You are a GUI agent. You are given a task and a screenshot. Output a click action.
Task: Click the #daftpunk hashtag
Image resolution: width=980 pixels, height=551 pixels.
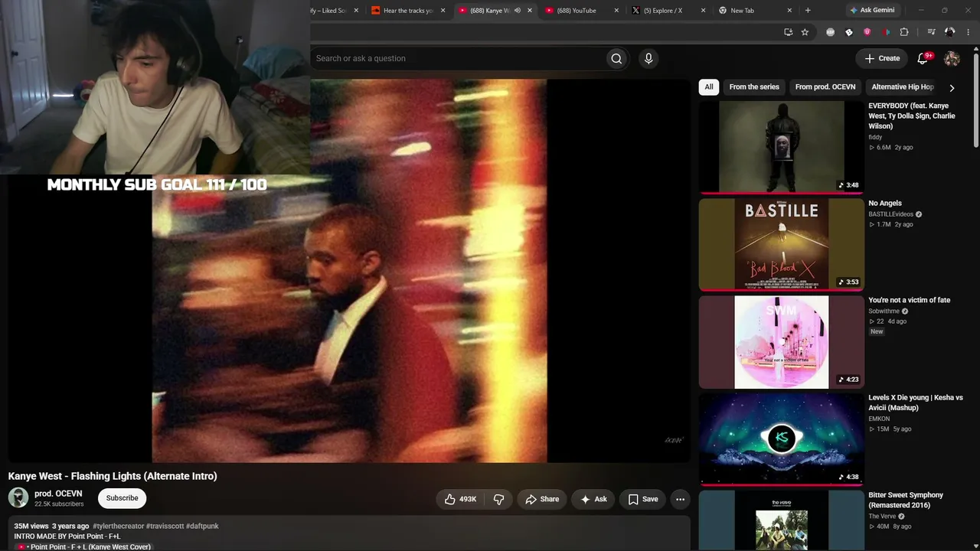(x=202, y=526)
